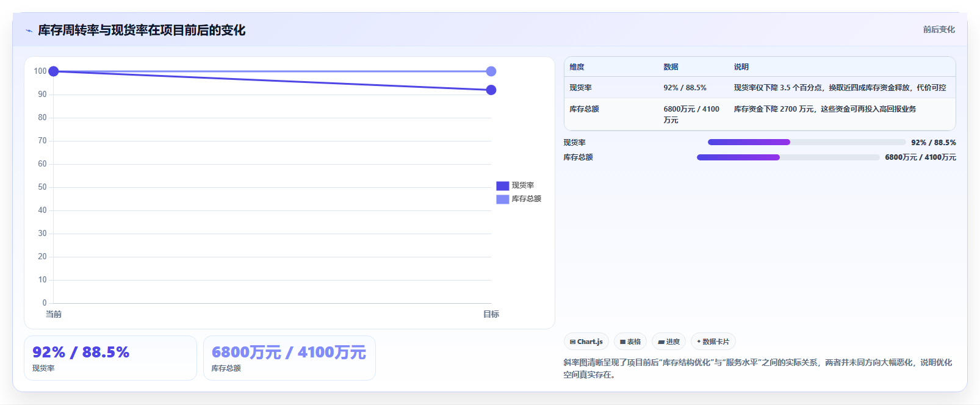This screenshot has width=980, height=405.
Task: Click the chart data point at 当前
Action: [x=54, y=71]
